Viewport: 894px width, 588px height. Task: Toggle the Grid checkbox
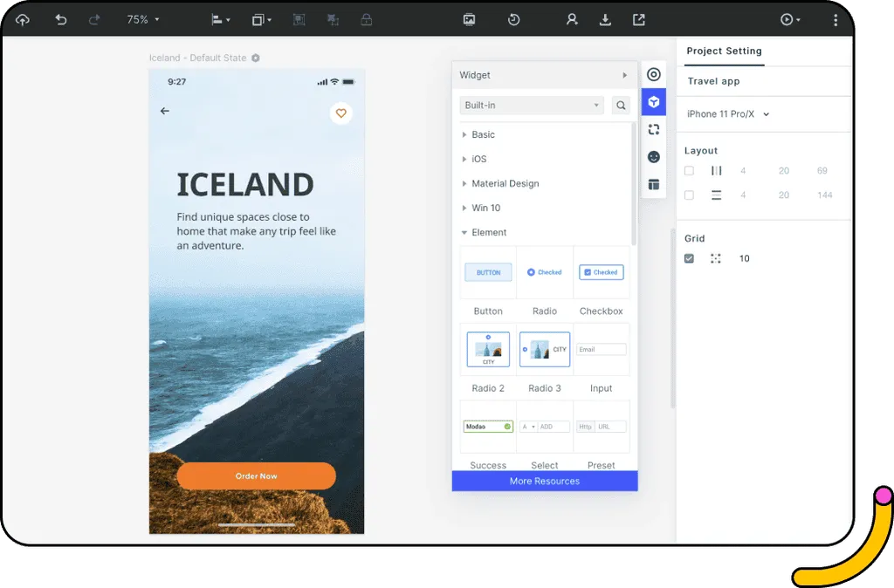tap(689, 258)
